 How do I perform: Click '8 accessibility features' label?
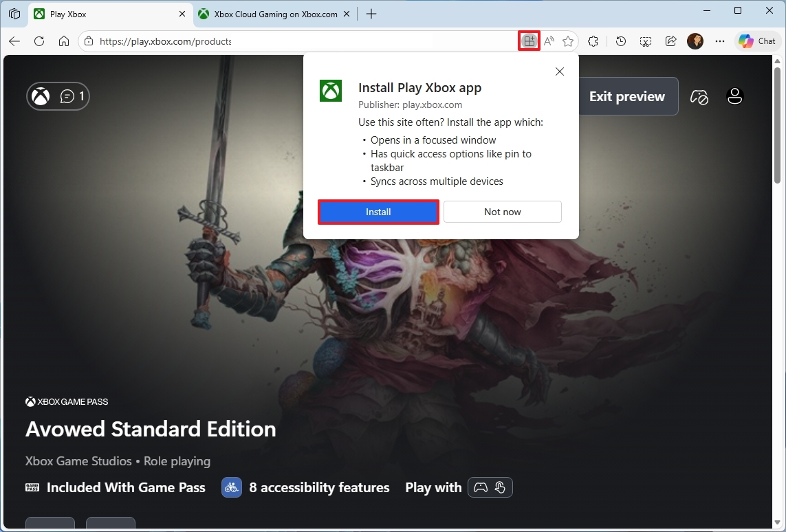pos(319,487)
